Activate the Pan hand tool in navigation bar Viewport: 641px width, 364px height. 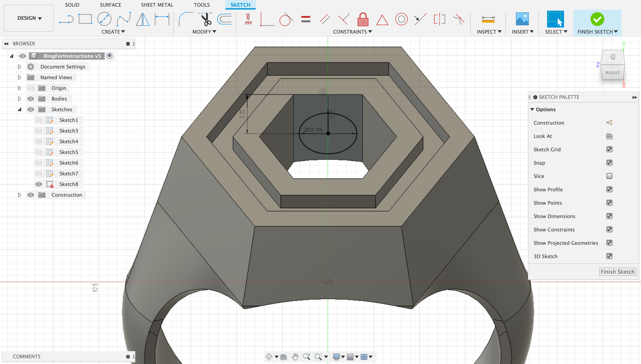295,357
